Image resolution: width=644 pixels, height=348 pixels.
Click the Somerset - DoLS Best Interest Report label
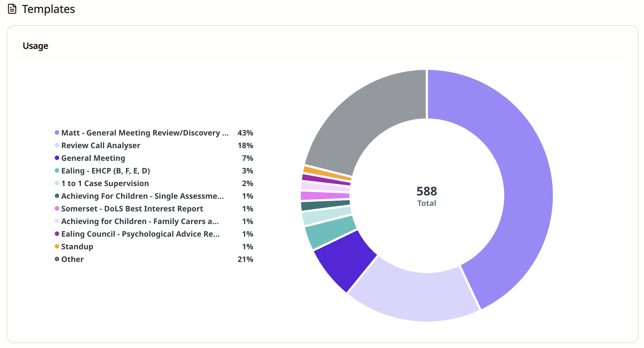point(132,209)
